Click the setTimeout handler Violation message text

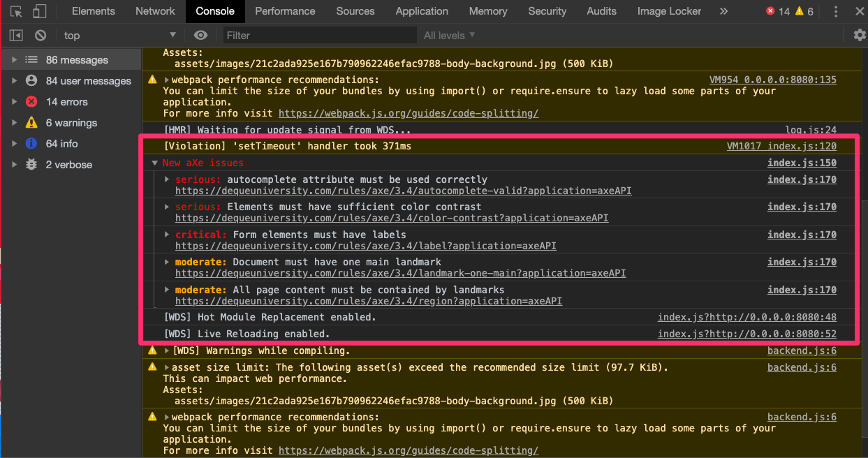(288, 146)
